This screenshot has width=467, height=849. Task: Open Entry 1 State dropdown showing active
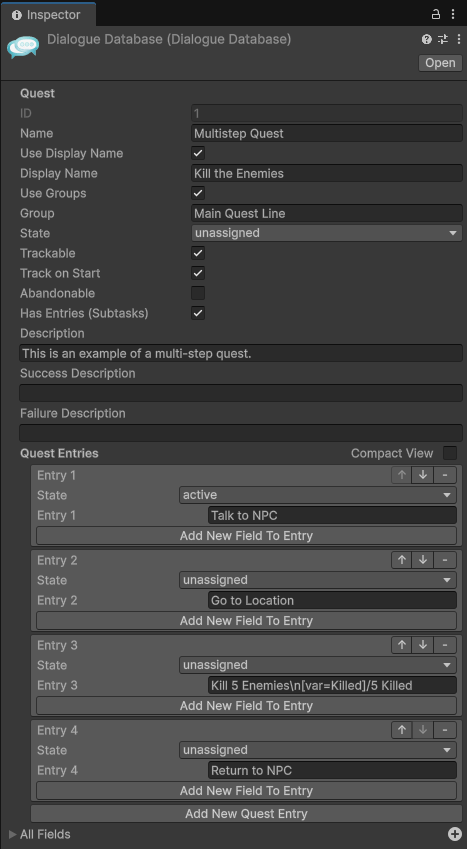(318, 495)
